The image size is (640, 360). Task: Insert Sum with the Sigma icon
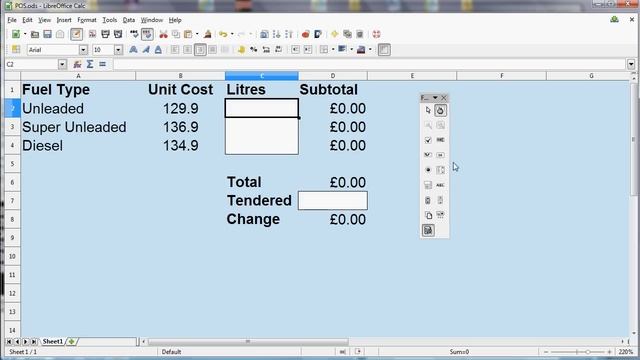pyautogui.click(x=90, y=64)
